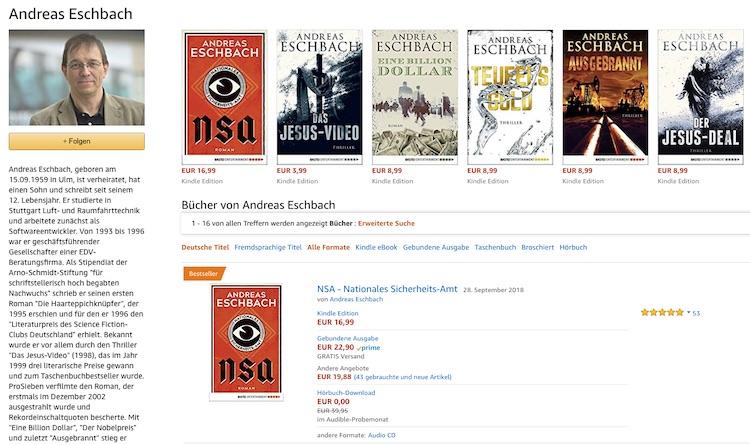Filter by Taschenbuch format
Viewport: 750px width, 445px height.
(x=495, y=247)
